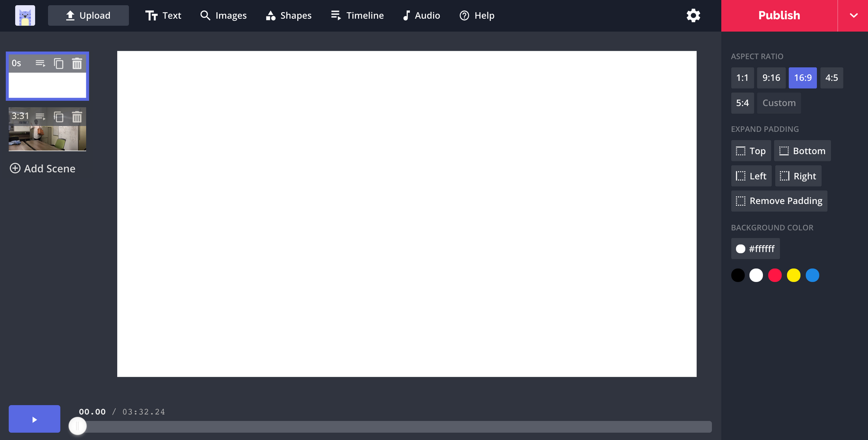
Task: Select the 16:9 aspect ratio
Action: click(x=802, y=78)
